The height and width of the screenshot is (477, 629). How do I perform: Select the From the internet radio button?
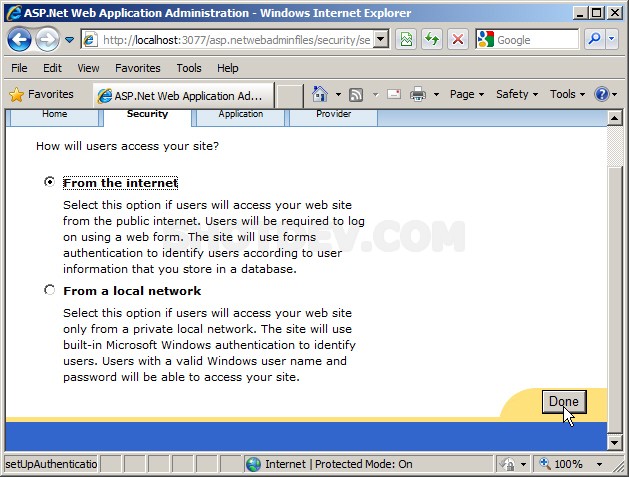coord(49,182)
